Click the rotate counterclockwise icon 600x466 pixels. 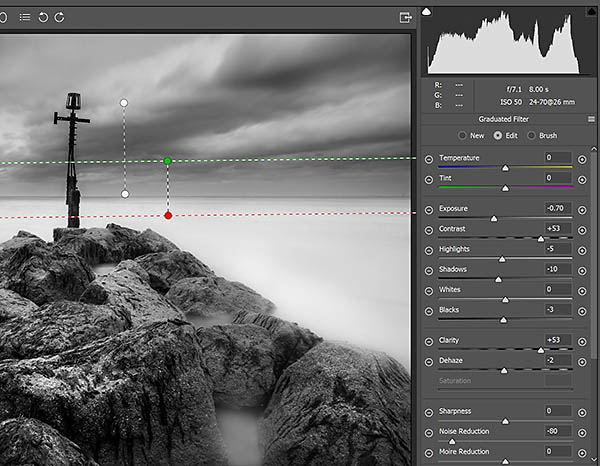point(43,17)
